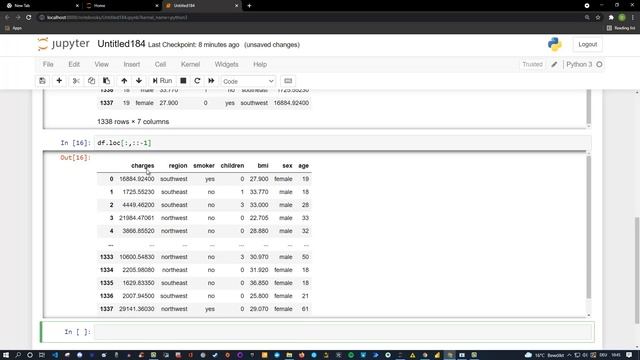Click the bmi column header

pos(263,166)
